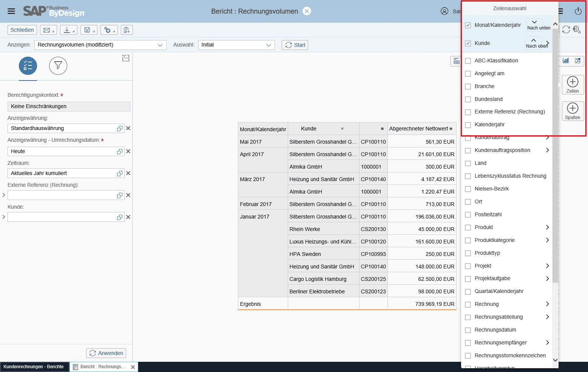Click the Anwenden button

coord(106,353)
